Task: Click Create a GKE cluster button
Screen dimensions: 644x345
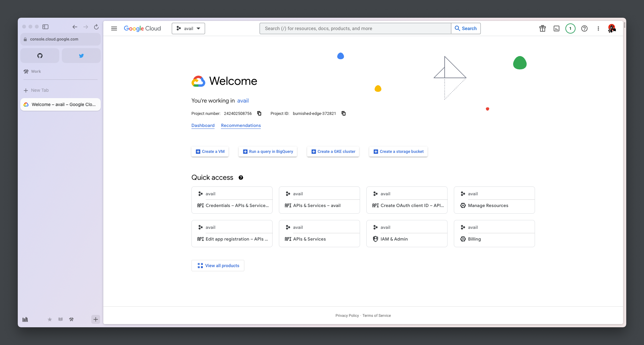Action: point(333,152)
